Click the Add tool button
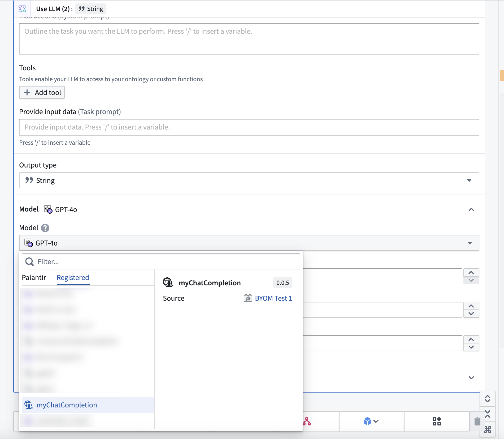 [x=42, y=92]
